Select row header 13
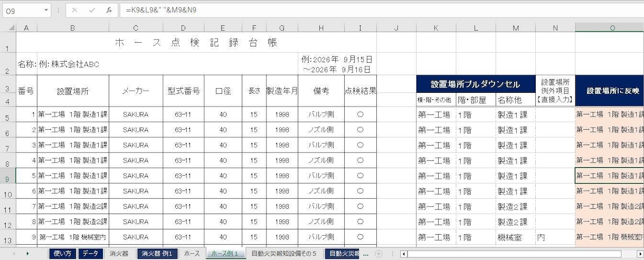 pos(8,237)
